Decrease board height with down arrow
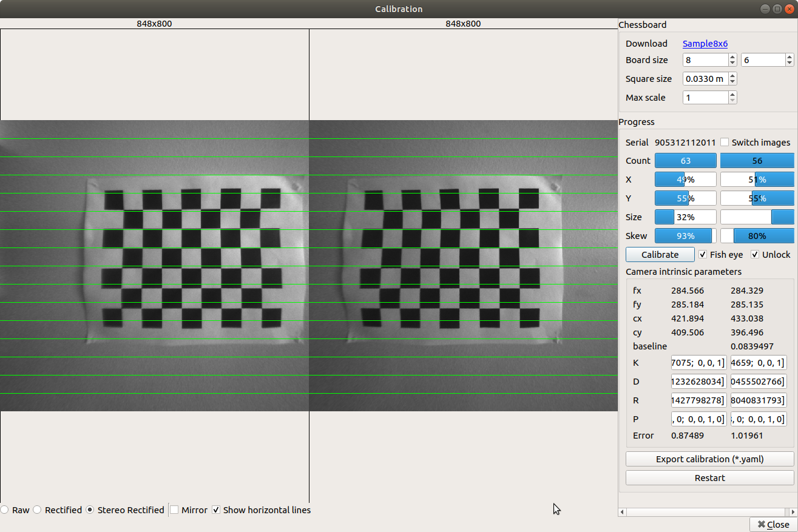This screenshot has height=532, width=798. point(789,63)
